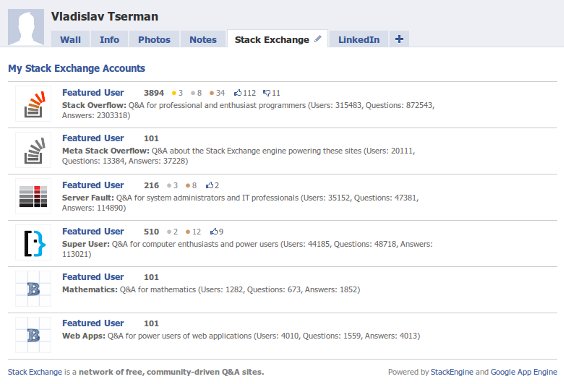
Task: Click reputation 101 in Mathematics row
Action: [151, 277]
